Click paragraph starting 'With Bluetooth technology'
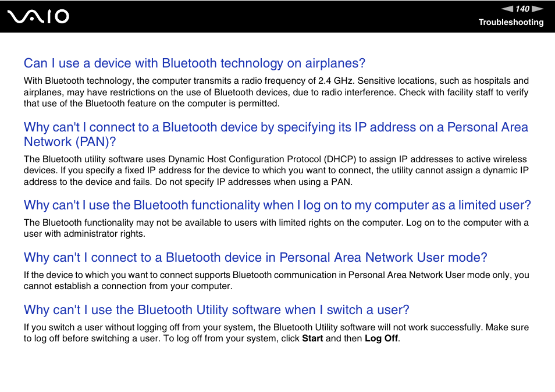The image size is (555, 392). [x=276, y=92]
